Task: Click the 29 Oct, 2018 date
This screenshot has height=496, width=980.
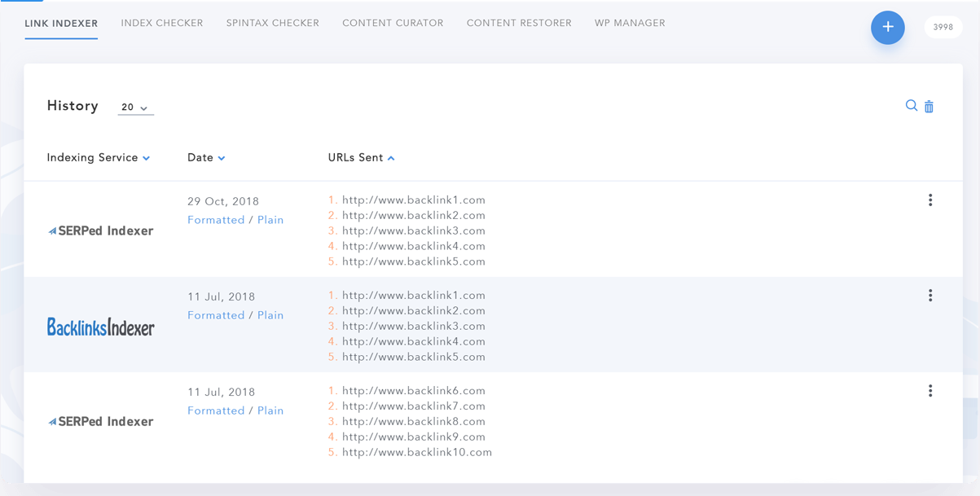Action: coord(223,201)
